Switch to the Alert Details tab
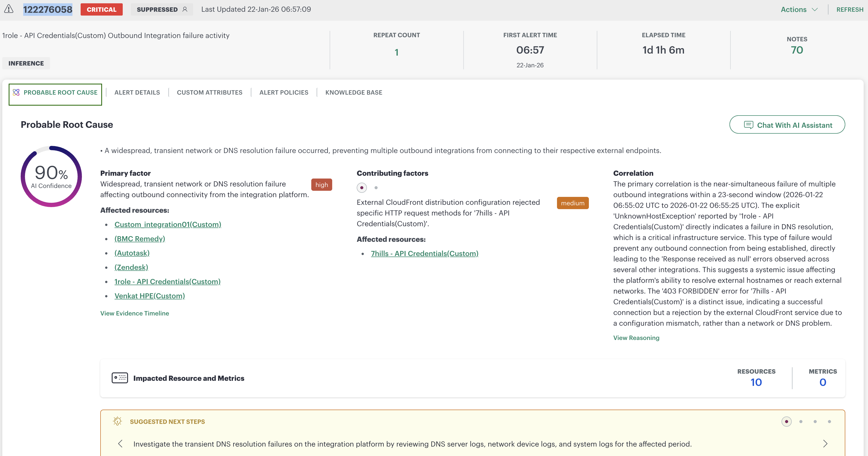 coord(137,92)
